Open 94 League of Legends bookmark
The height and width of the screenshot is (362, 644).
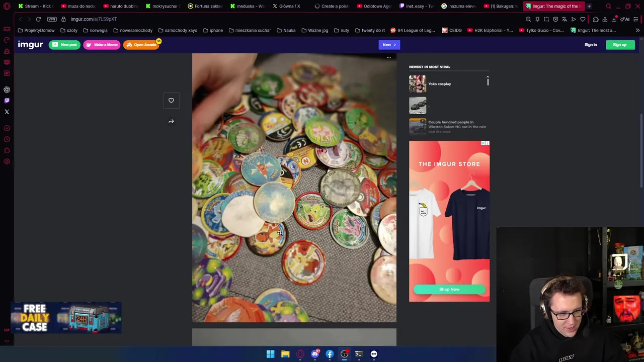pos(413,30)
